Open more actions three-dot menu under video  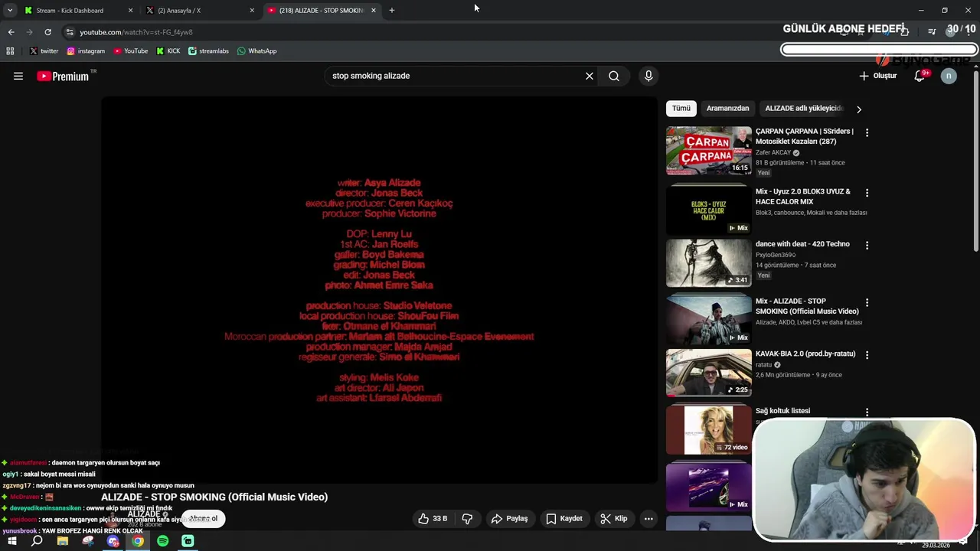point(648,518)
